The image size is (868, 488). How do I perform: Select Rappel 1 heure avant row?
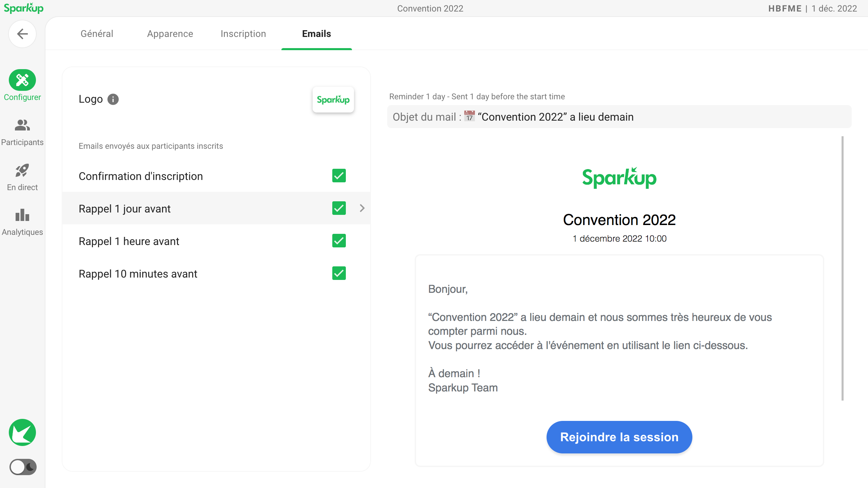[129, 241]
